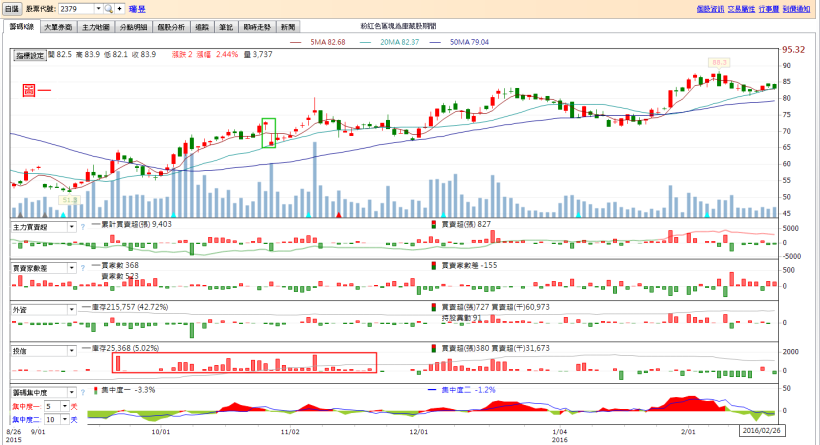
Task: Expand the 主力買賣超 indicator dropdown
Action: click(71, 227)
